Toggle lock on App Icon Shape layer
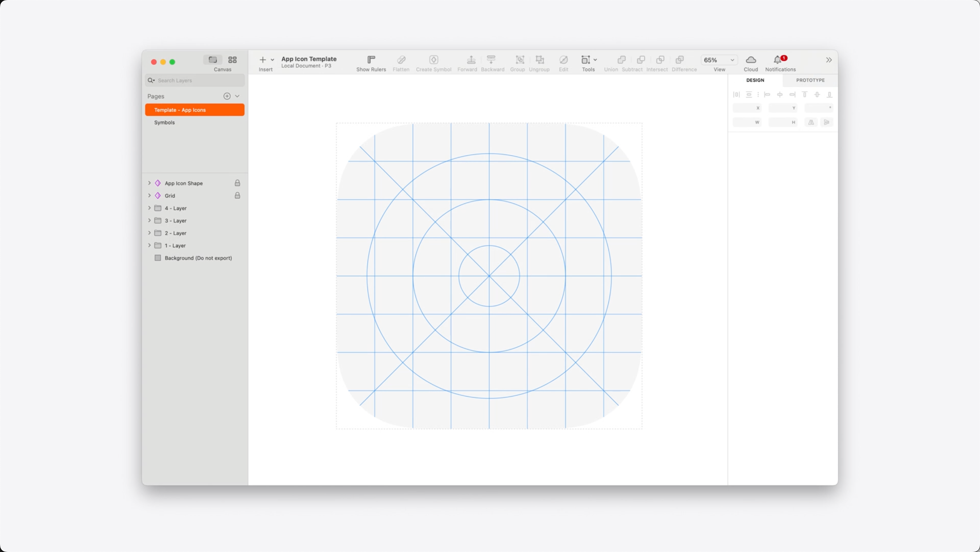Screen dimensions: 980x552 (237, 183)
